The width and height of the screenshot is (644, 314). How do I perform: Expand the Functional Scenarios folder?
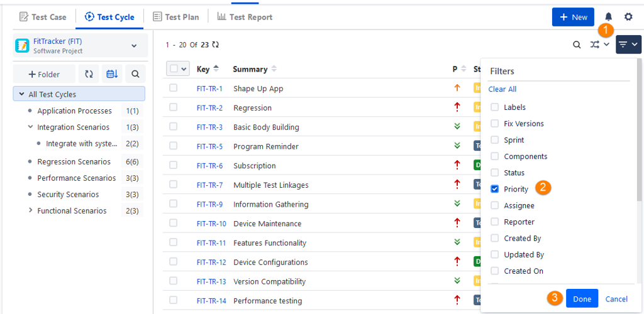[30, 210]
